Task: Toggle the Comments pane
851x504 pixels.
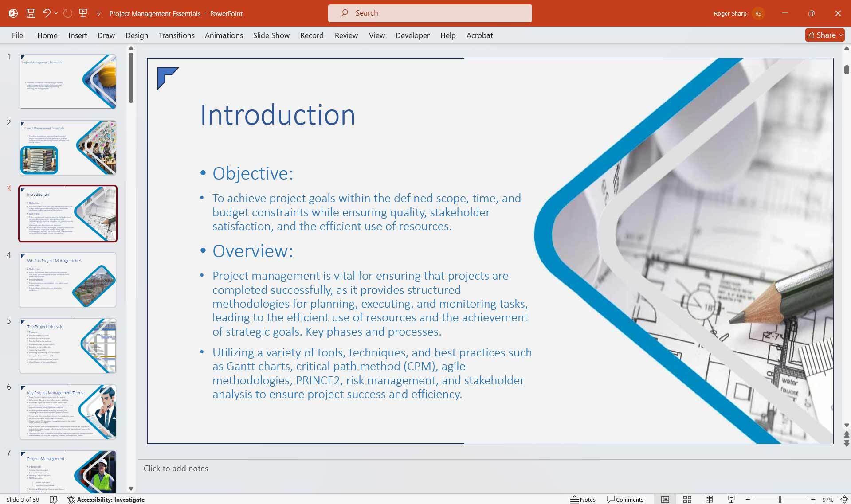Action: (624, 500)
